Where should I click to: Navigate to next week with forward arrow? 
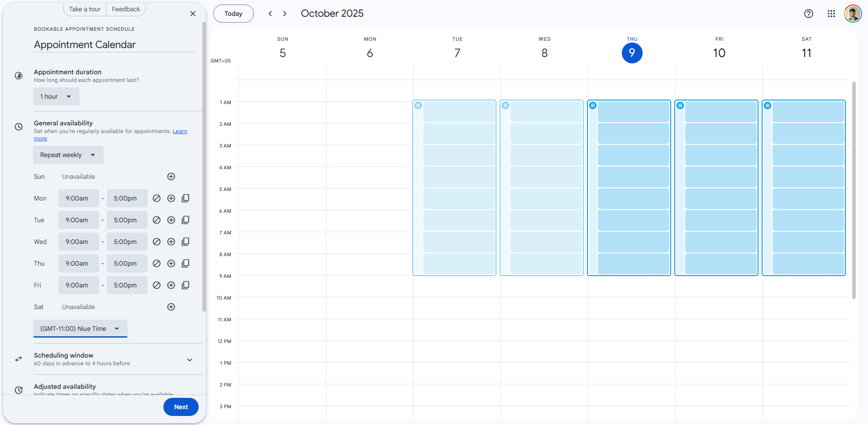(x=285, y=14)
